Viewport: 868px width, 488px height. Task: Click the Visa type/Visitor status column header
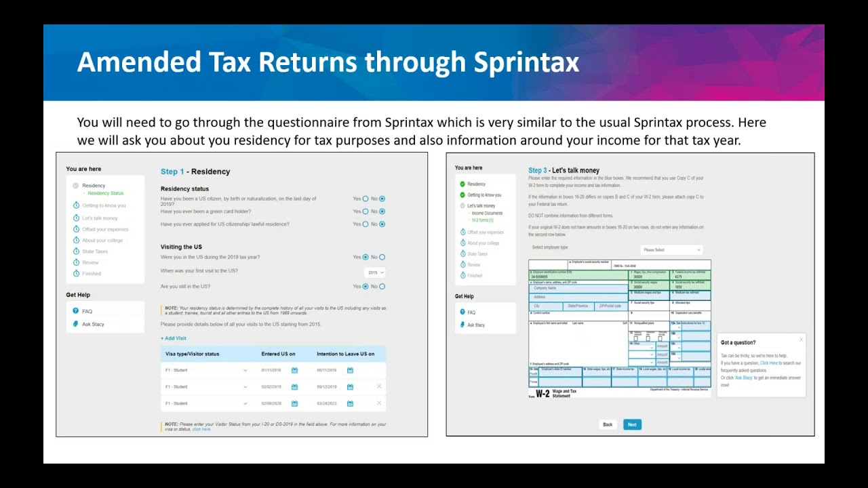192,354
